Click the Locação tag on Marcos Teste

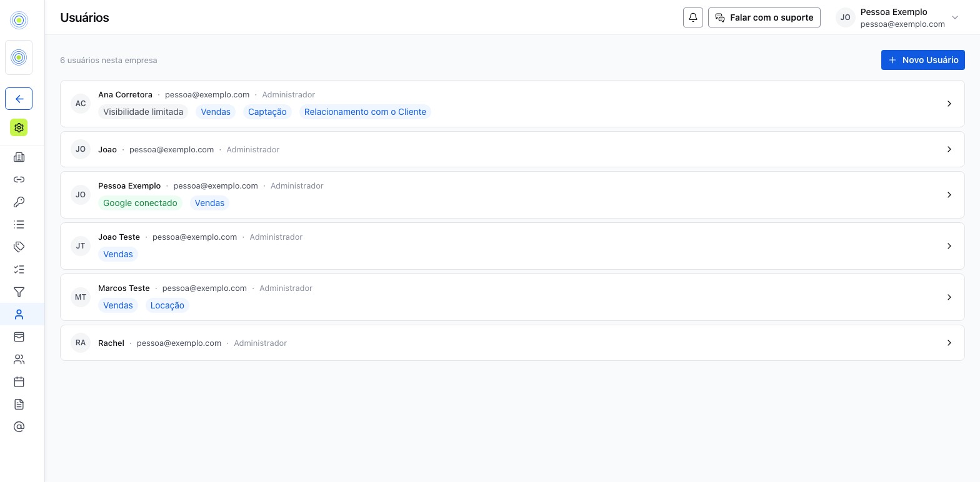tap(167, 305)
